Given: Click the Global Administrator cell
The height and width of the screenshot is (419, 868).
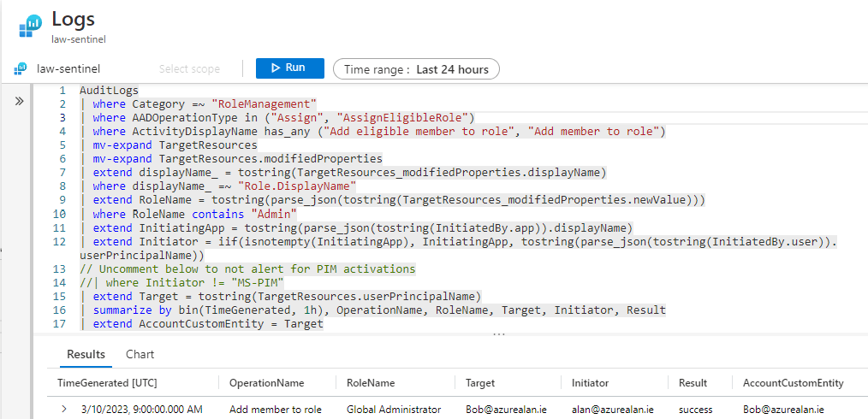Looking at the screenshot, I should (x=393, y=410).
